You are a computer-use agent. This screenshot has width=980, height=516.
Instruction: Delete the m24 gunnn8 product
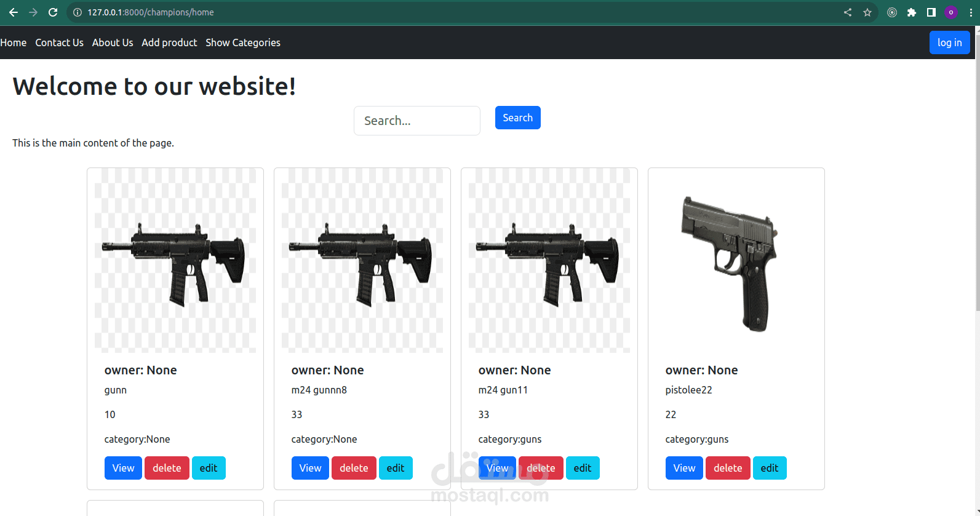click(354, 468)
